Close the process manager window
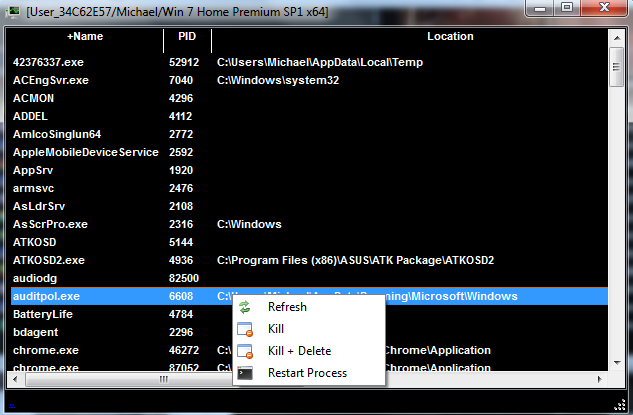The width and height of the screenshot is (633, 415). coord(604,8)
